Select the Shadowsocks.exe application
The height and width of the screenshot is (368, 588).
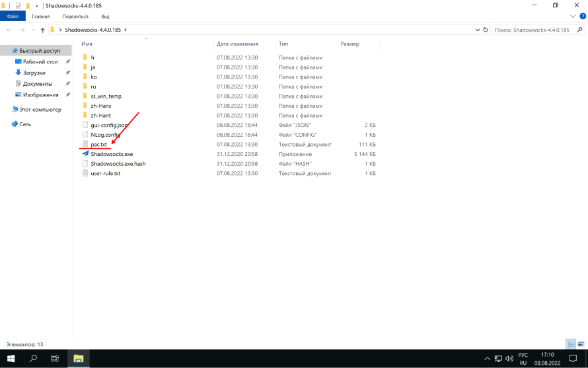pos(112,154)
